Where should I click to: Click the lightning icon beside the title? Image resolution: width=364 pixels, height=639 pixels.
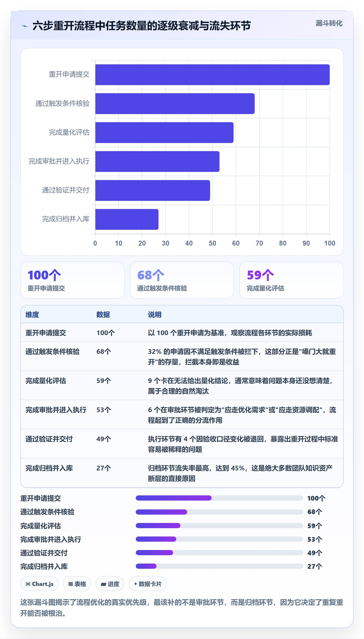coord(25,26)
